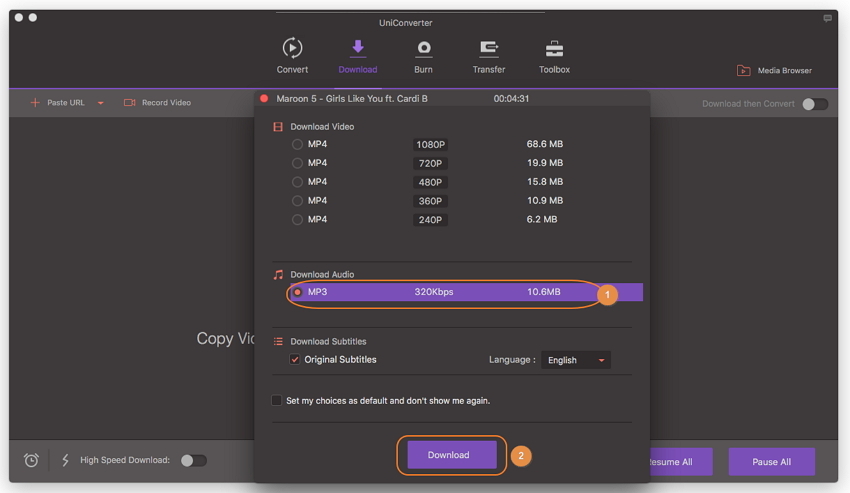The image size is (850, 493).
Task: Click the Download Audio music note icon
Action: pos(278,274)
